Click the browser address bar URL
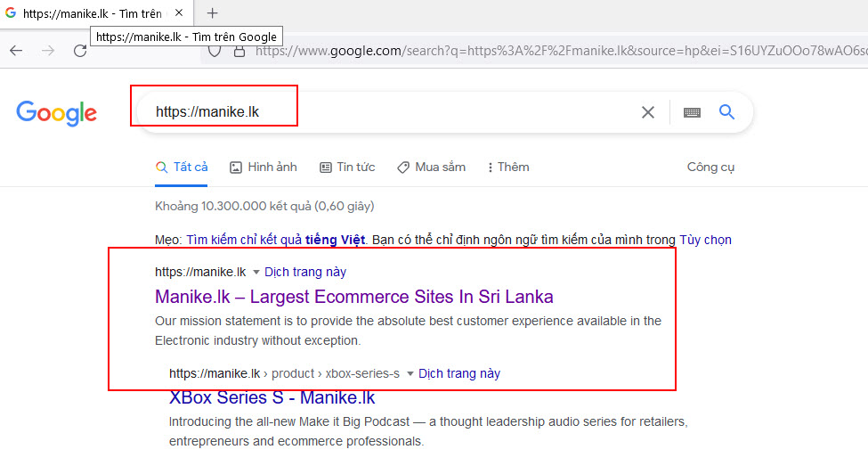 560,51
